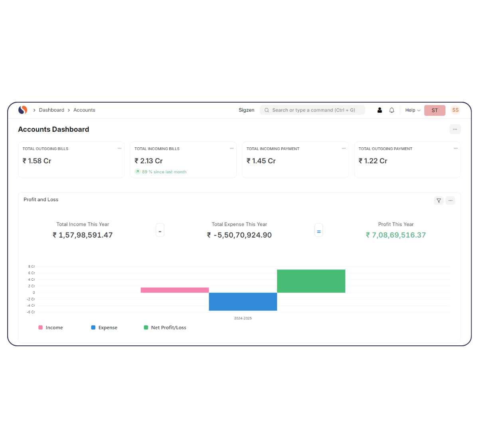Open Total Outgoing Payment card options
Screen dimensions: 479x448
[455, 149]
